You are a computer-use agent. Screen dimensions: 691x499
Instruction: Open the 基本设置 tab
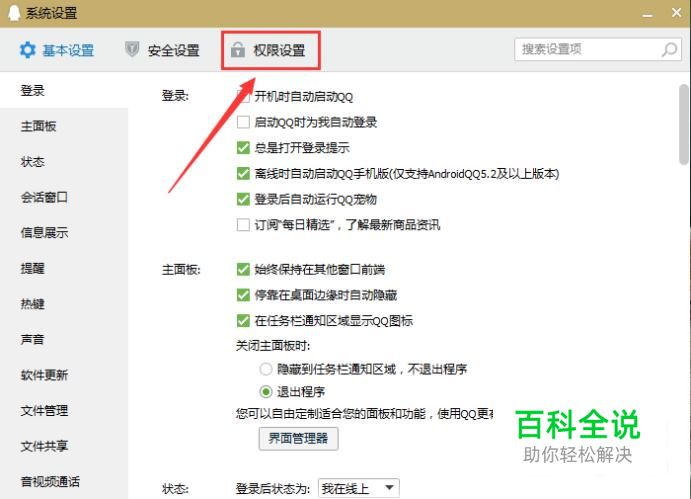57,50
